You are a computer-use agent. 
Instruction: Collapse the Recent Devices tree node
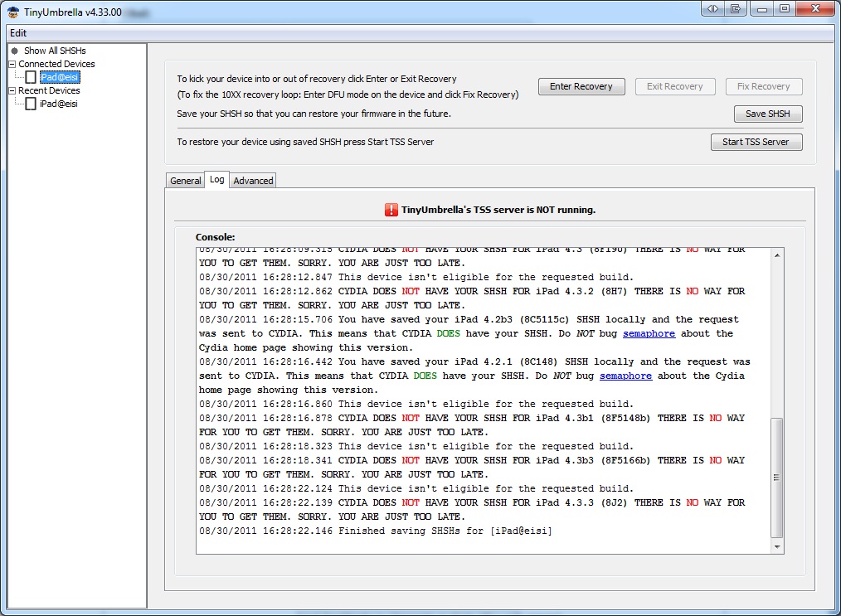(x=12, y=90)
